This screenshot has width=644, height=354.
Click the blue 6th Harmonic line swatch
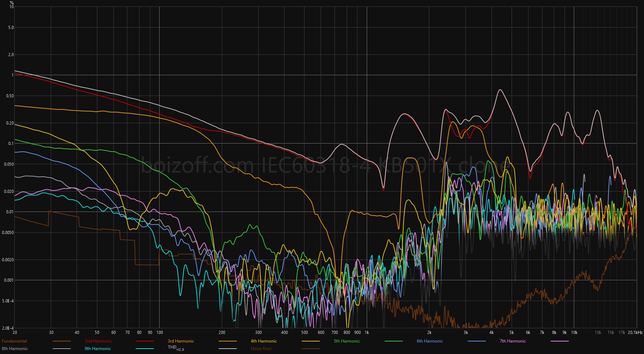point(477,341)
